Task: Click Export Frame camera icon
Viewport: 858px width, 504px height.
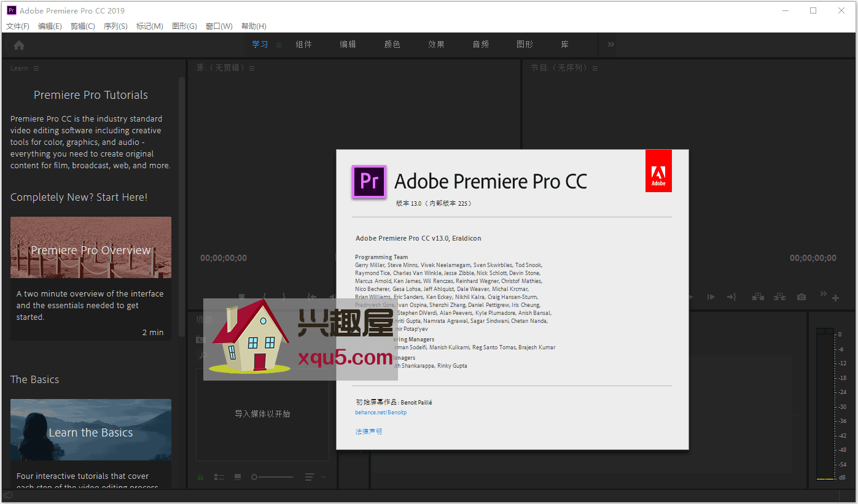Action: [x=801, y=297]
